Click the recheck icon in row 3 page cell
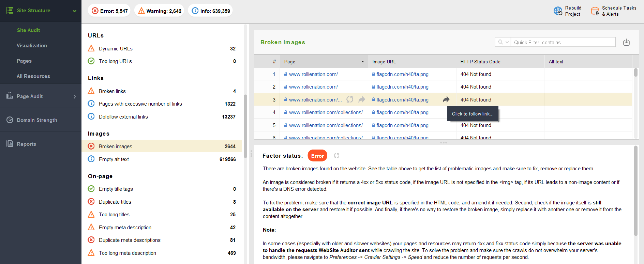This screenshot has width=644, height=264. [350, 99]
